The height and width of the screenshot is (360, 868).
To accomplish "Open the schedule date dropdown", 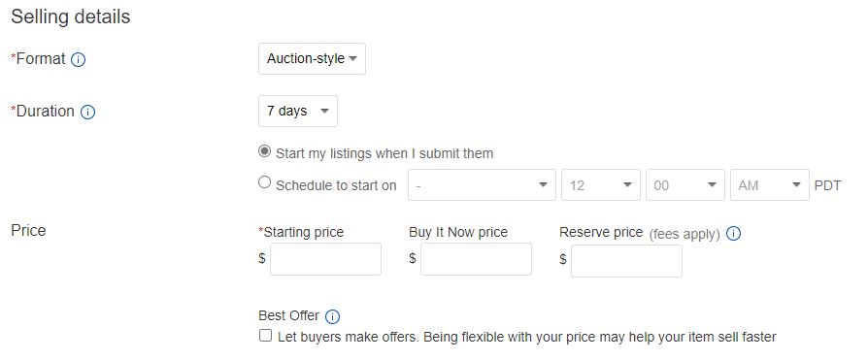I will coord(483,184).
